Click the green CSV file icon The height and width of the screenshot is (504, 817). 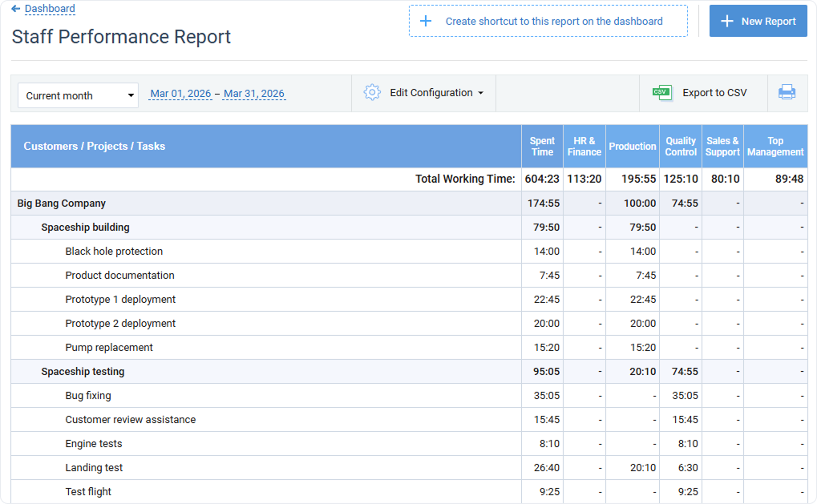(662, 92)
